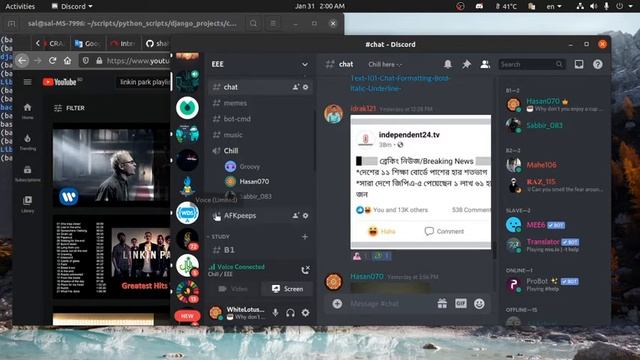Select Hasan070 in Chill voice channel
Viewport: 640px width, 360px height.
(x=254, y=181)
